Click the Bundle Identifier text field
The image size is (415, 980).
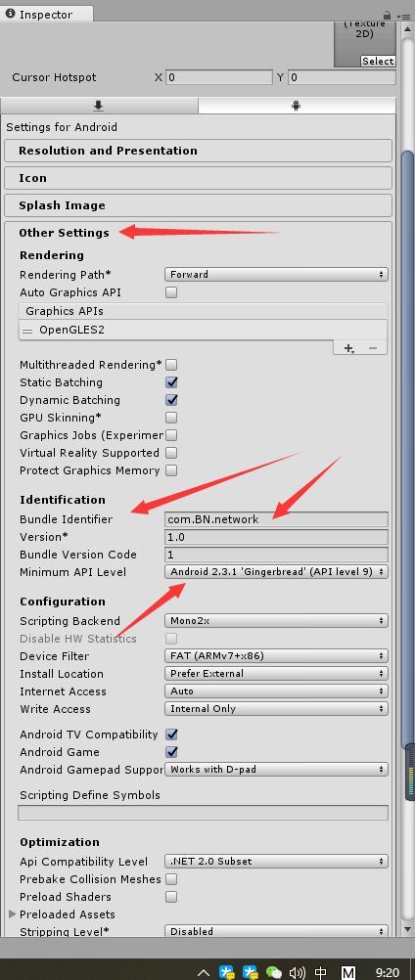276,519
